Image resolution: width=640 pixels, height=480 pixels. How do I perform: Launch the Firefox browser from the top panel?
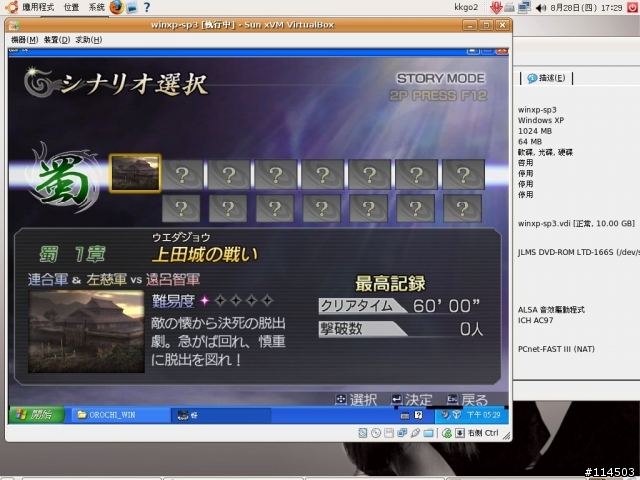coord(117,7)
